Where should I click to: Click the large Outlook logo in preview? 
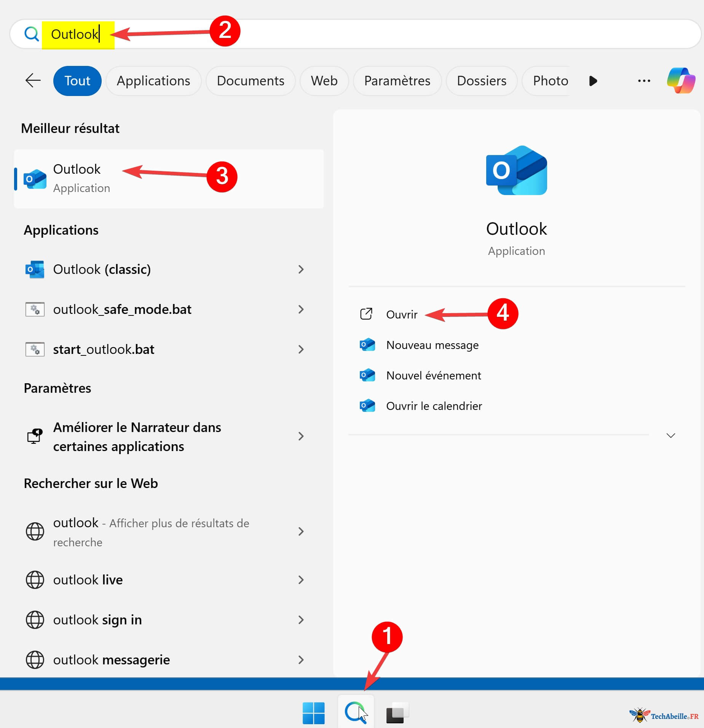click(517, 170)
